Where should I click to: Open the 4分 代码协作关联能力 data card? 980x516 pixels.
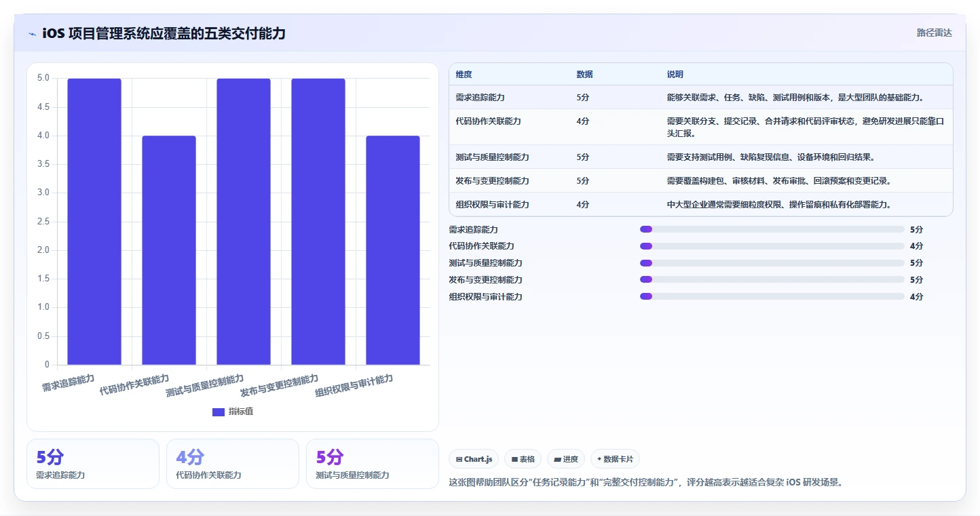click(233, 464)
